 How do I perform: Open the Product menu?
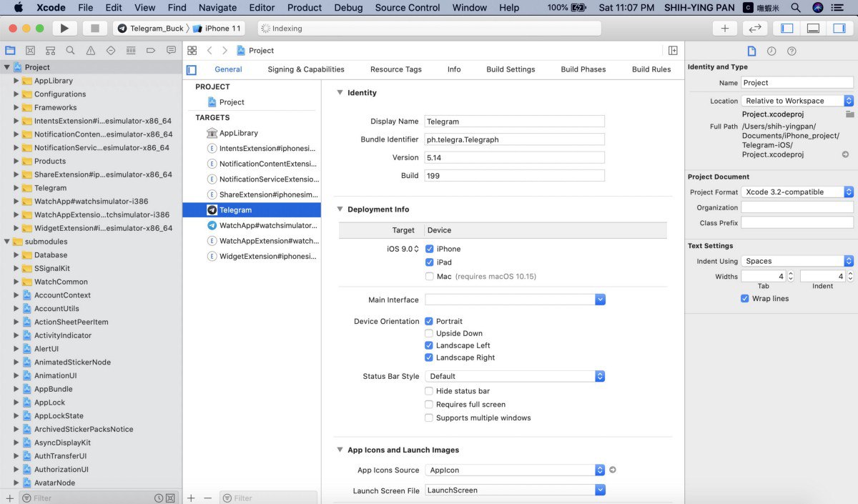click(x=305, y=7)
